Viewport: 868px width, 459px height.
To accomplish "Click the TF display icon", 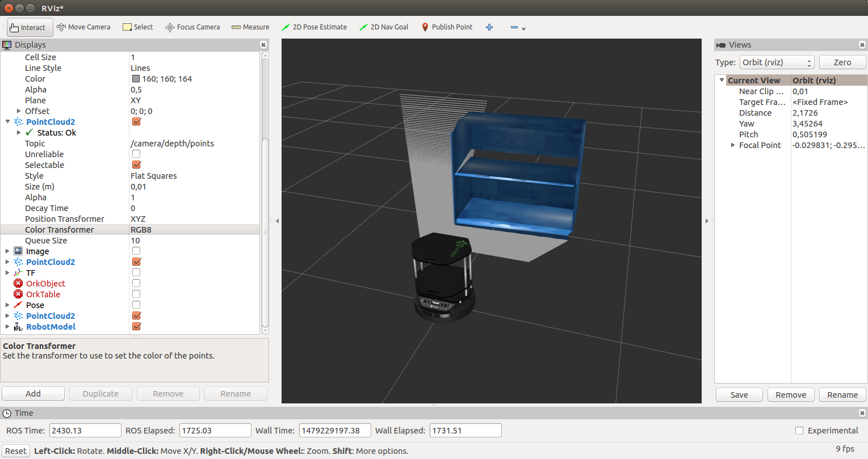I will (x=18, y=273).
